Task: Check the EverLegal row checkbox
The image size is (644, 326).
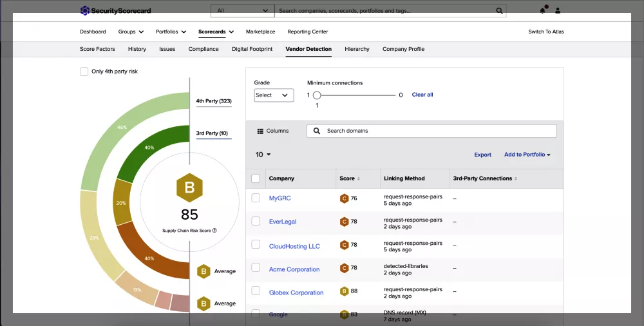Action: pos(256,221)
